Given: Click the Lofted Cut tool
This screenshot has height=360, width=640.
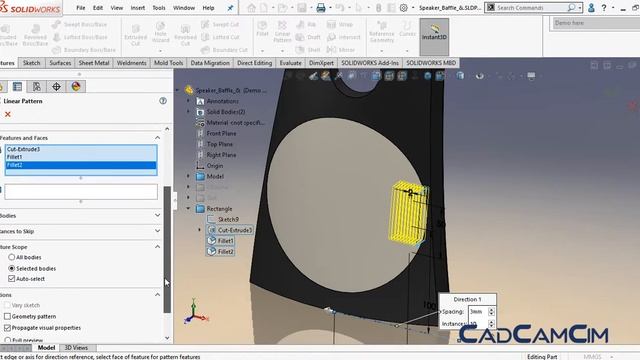Looking at the screenshot, I should [220, 37].
